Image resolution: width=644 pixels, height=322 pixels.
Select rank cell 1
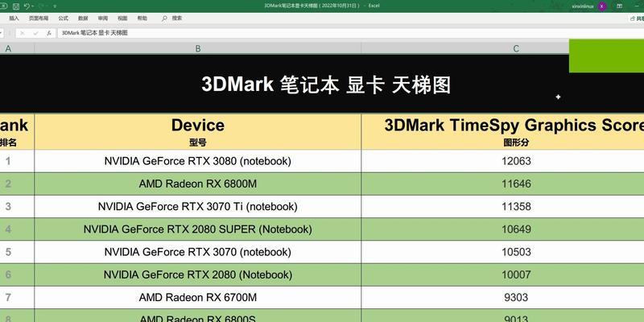[17, 161]
